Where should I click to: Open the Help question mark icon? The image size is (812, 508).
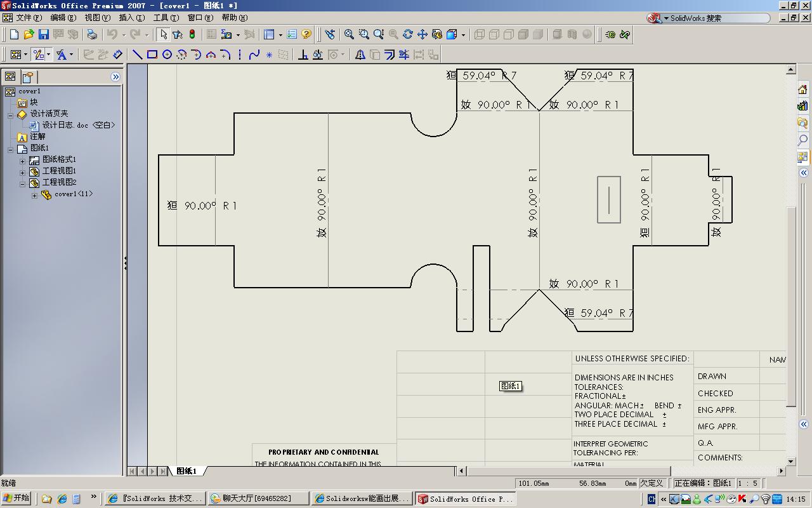coord(306,34)
